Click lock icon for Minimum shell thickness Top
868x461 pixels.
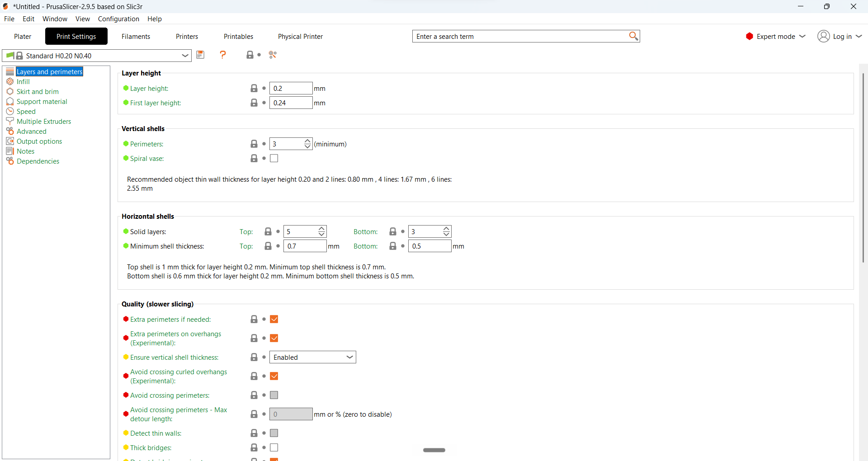click(268, 246)
